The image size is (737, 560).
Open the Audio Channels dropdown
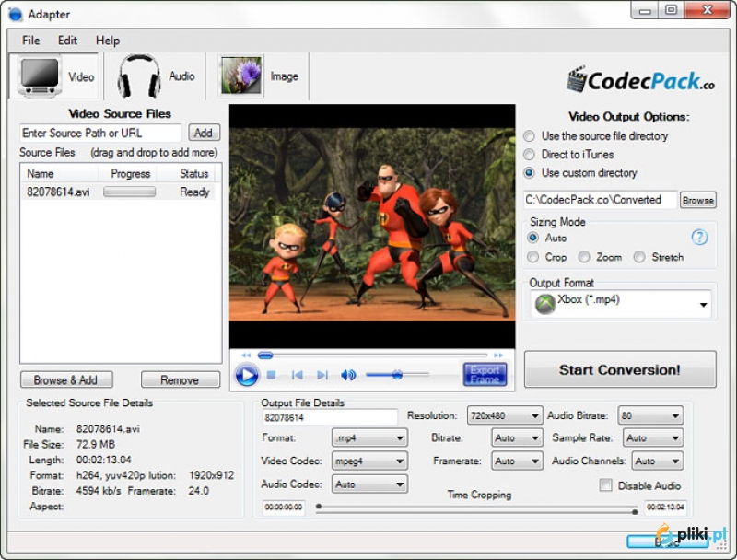[x=657, y=461]
